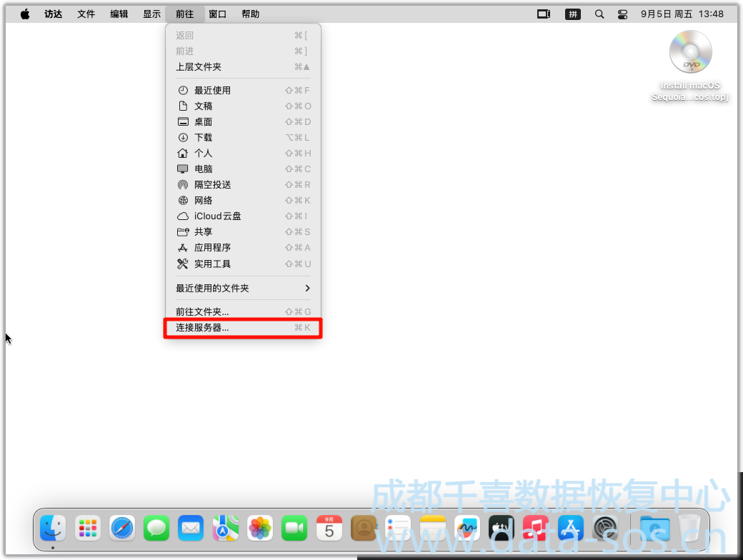
Task: Open the 窗口 menu in menu bar
Action: click(x=218, y=14)
